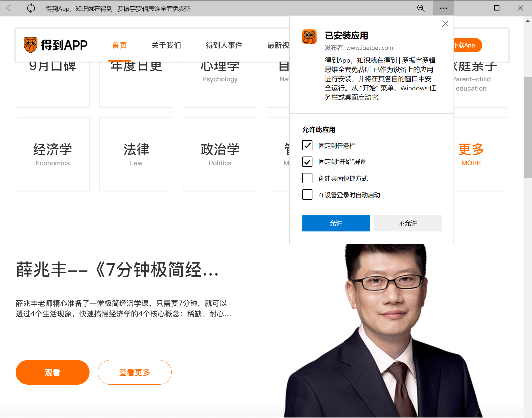Open the zoom magnifier icon
The width and height of the screenshot is (532, 418).
pos(421,8)
